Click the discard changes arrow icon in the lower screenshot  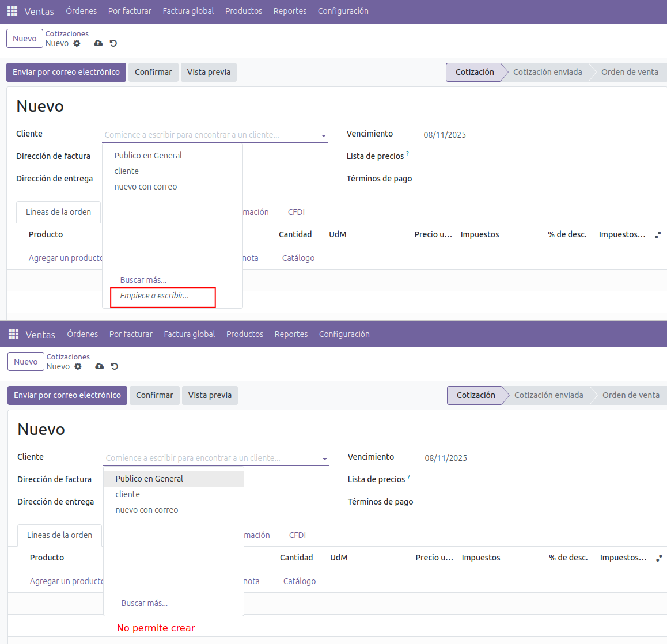[115, 366]
